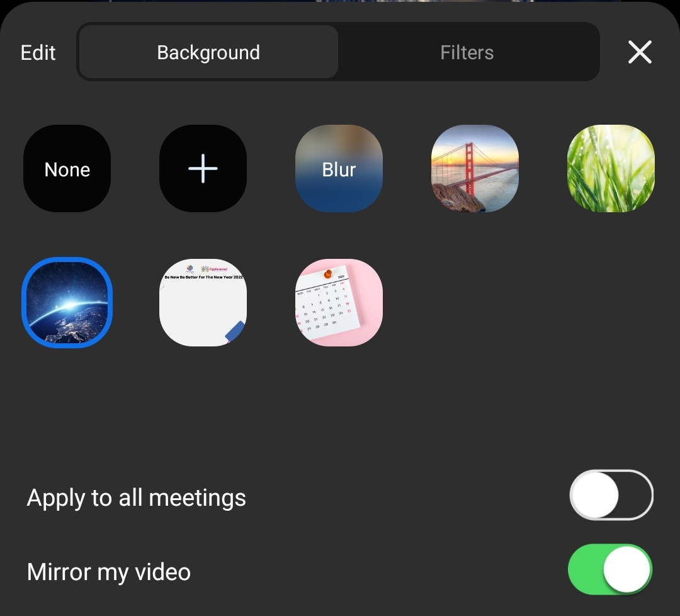Pick the green grass background
The width and height of the screenshot is (680, 616).
[x=611, y=169]
